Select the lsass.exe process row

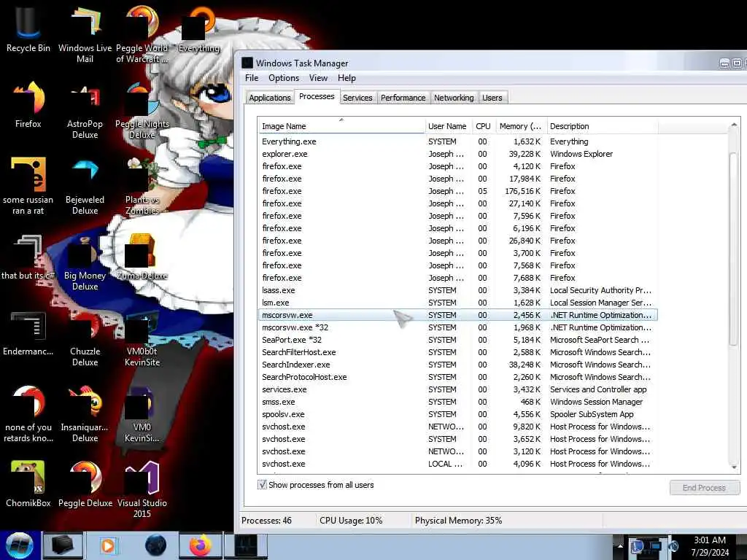pyautogui.click(x=457, y=290)
